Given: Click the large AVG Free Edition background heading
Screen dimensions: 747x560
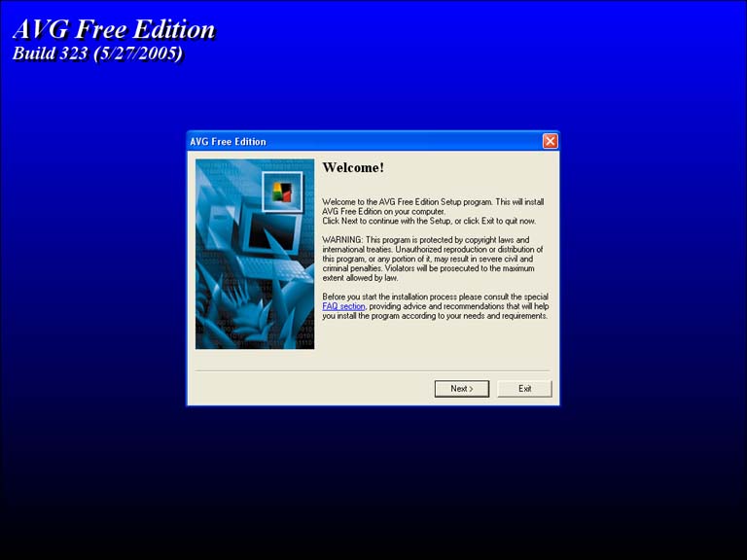Looking at the screenshot, I should coord(113,29).
